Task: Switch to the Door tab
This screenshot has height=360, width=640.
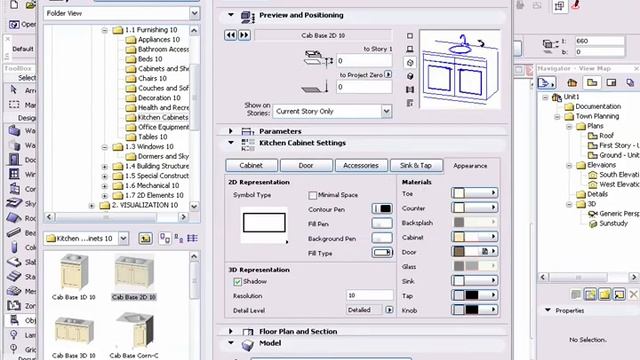Action: (306, 165)
